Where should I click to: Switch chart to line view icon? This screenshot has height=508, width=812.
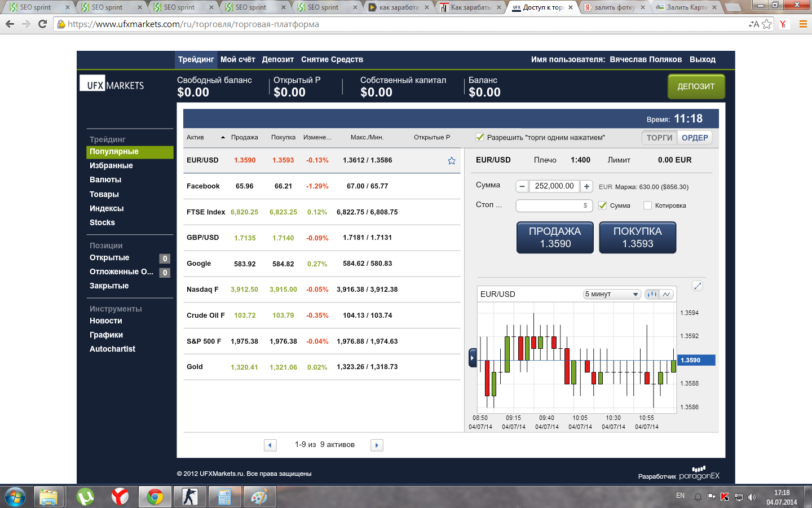pos(667,294)
